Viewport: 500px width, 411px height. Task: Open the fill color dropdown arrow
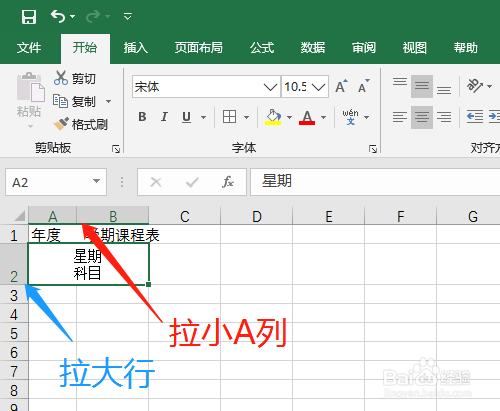289,117
